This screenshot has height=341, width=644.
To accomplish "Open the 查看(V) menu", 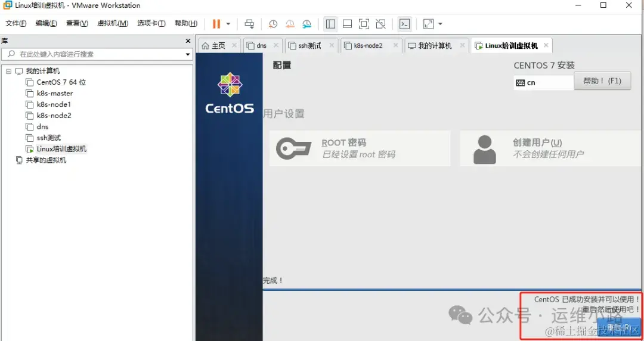I will (77, 23).
